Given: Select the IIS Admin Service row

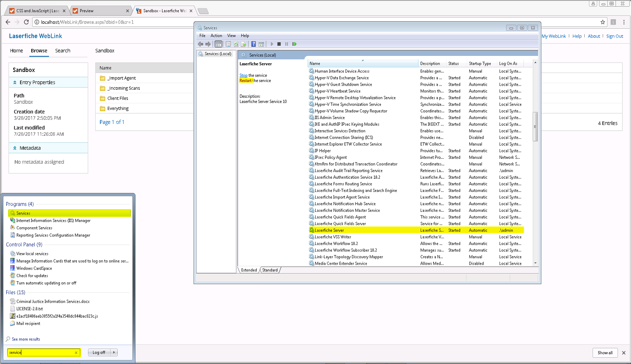Looking at the screenshot, I should pyautogui.click(x=416, y=118).
